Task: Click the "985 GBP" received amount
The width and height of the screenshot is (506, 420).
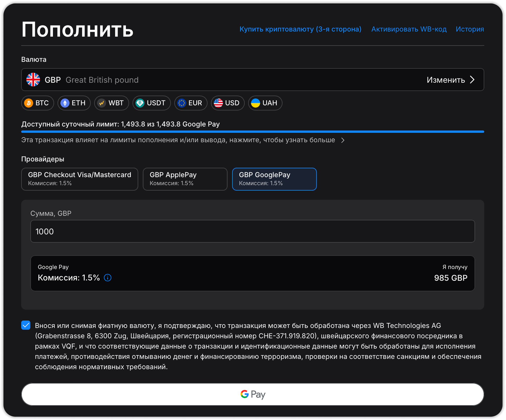Action: click(451, 278)
